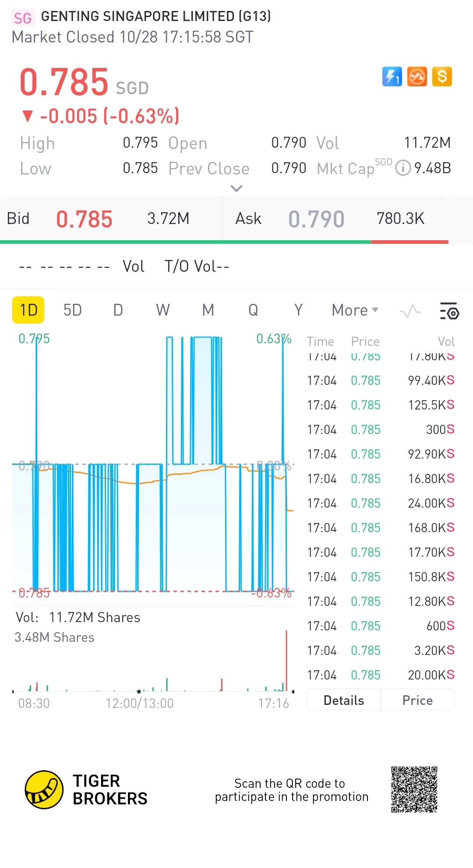Screen dimensions: 473x868
Task: Tap the green bid portion of ratio bar
Action: 185,242
